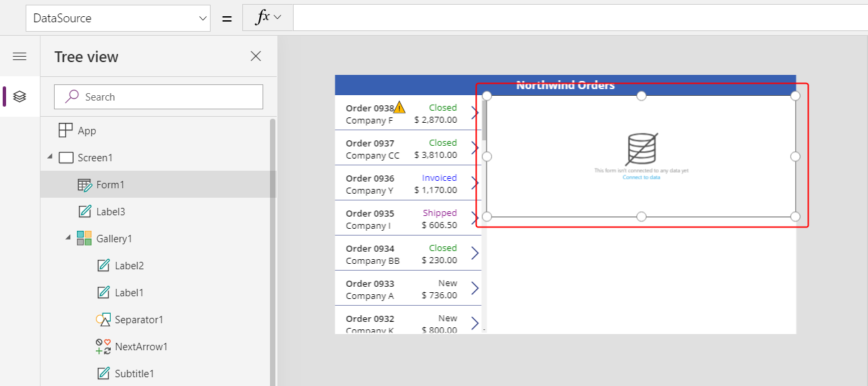Viewport: 868px width, 386px height.
Task: Open Order 0937 via its arrow
Action: (475, 148)
